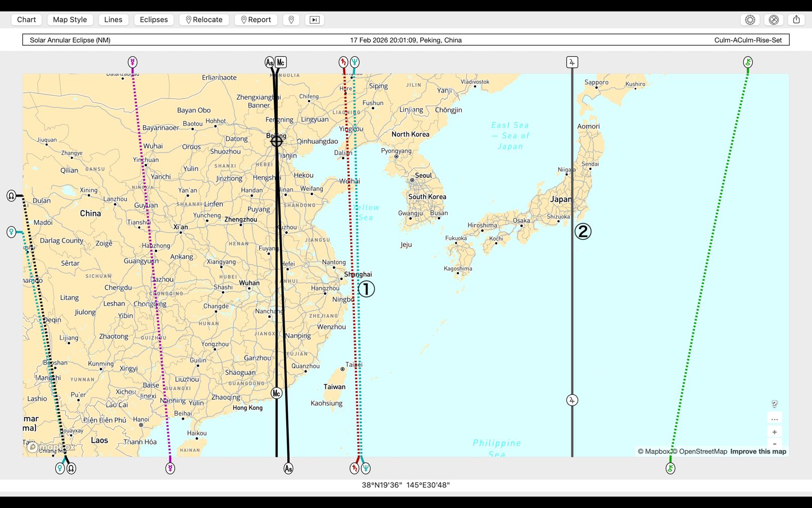
Task: Click the standalone location pin button
Action: (x=291, y=20)
